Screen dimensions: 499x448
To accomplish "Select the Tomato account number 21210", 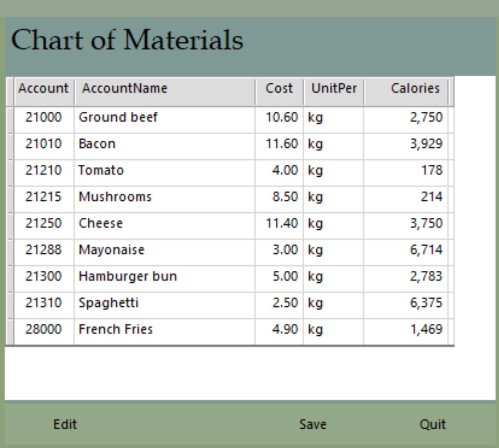I will (x=43, y=171).
